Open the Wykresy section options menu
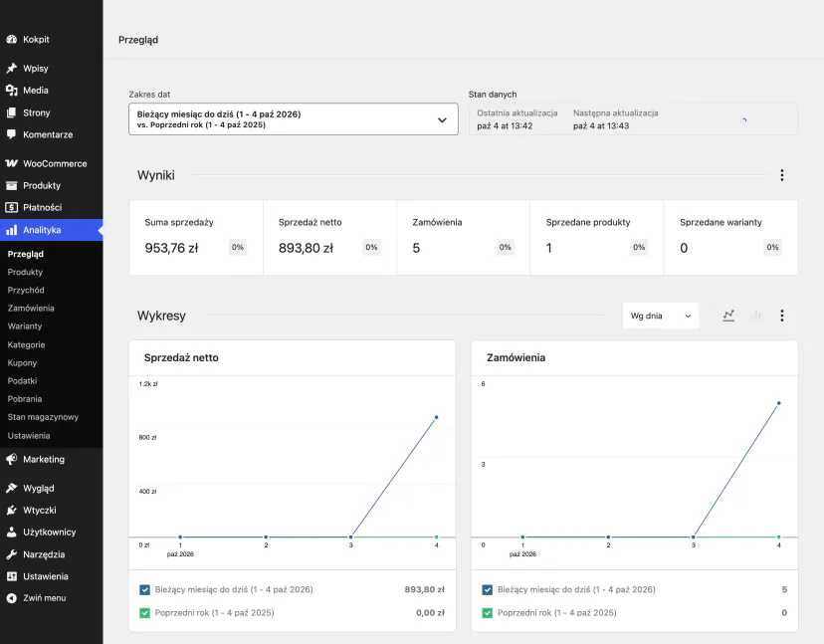824x644 pixels. pyautogui.click(x=782, y=316)
